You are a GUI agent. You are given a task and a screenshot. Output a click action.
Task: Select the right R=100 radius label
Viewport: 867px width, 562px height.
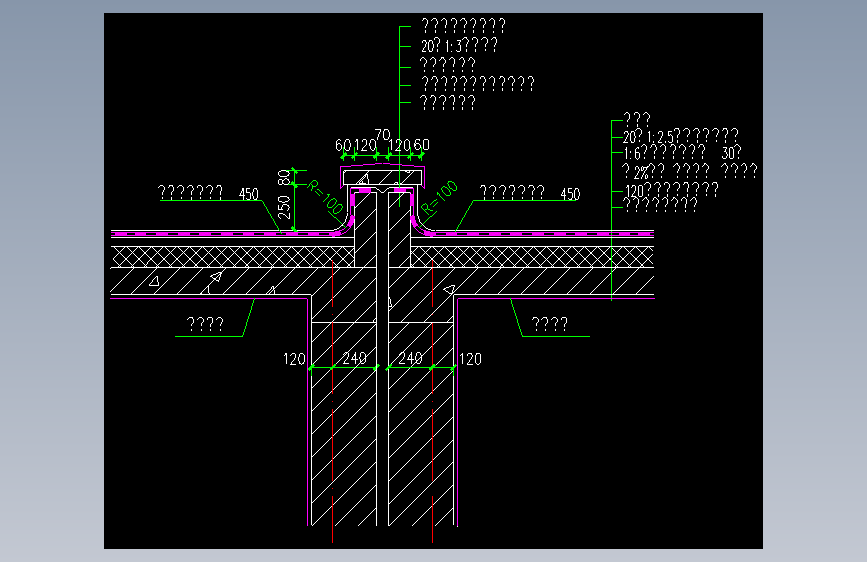pyautogui.click(x=440, y=197)
